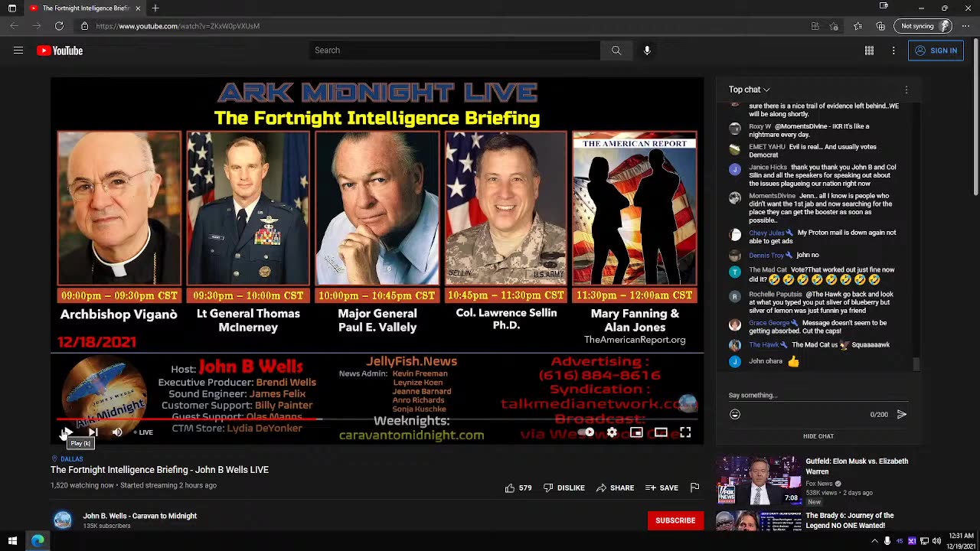Image resolution: width=980 pixels, height=551 pixels.
Task: Close the Fortnight Intelligence tab
Action: pos(138,8)
